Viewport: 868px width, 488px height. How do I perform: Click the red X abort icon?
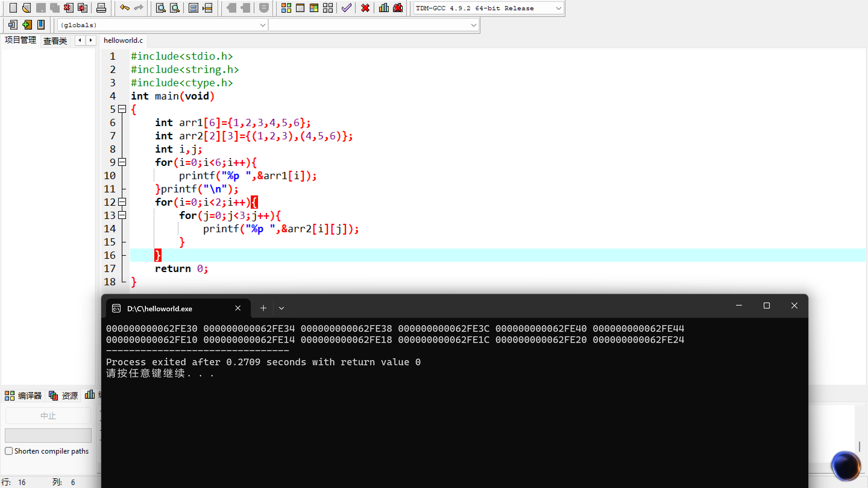tap(365, 8)
